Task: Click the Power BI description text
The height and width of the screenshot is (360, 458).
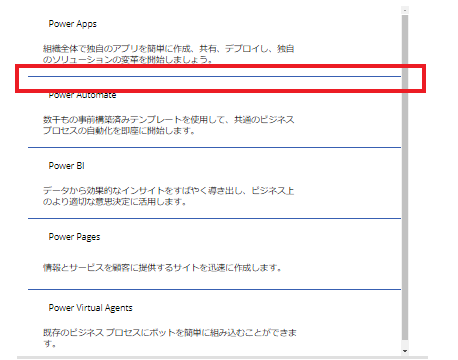Action: 168,196
